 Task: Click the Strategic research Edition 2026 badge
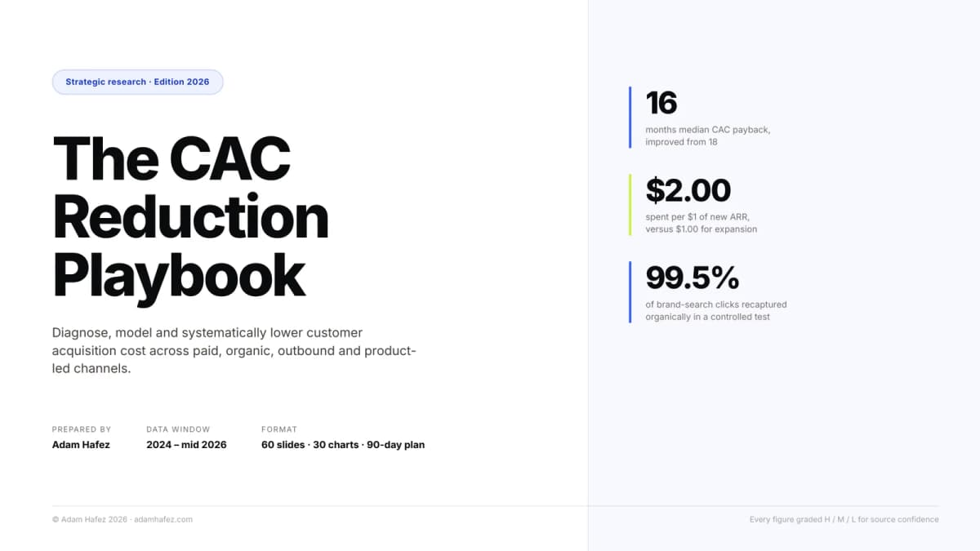137,82
